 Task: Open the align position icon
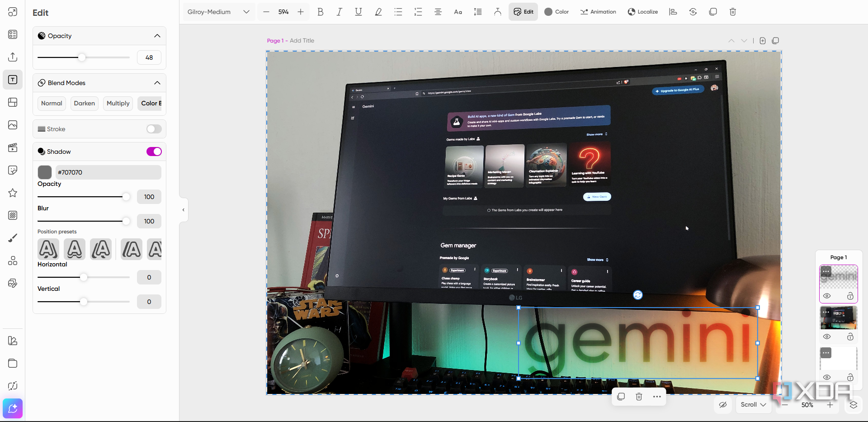pos(673,12)
